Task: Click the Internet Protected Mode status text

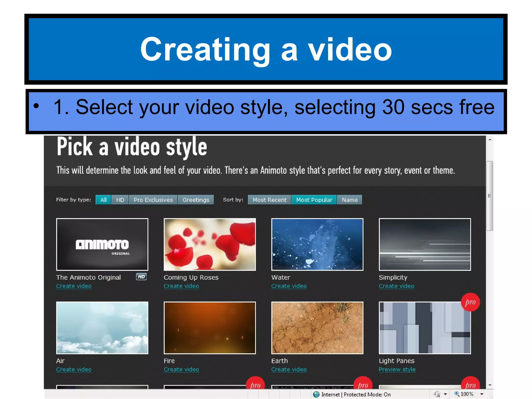Action: click(x=356, y=394)
